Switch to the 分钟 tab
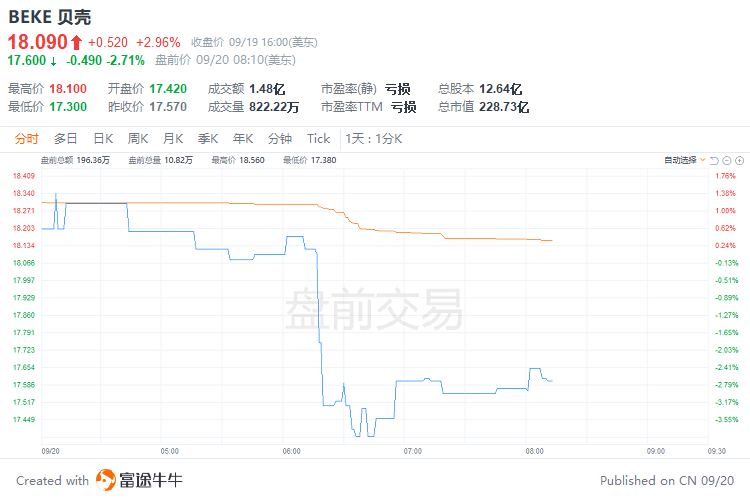750x501 pixels. [x=280, y=139]
